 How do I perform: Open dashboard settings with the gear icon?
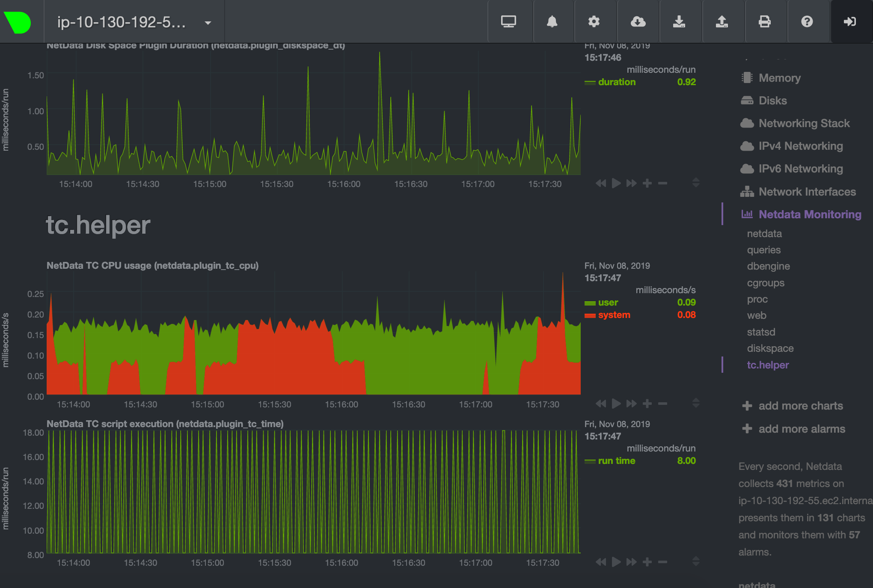pyautogui.click(x=595, y=21)
